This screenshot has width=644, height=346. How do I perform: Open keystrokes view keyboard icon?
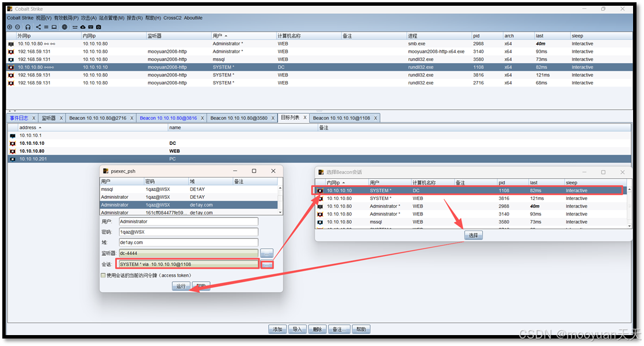pos(91,27)
